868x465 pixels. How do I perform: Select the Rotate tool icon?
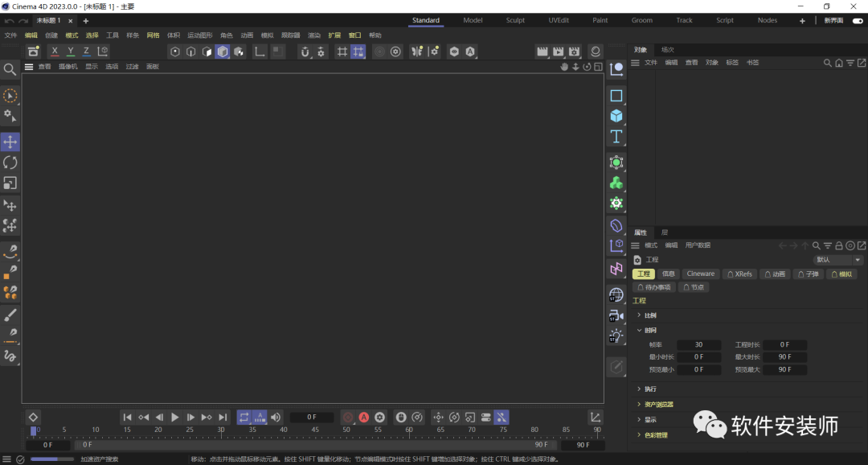(10, 163)
